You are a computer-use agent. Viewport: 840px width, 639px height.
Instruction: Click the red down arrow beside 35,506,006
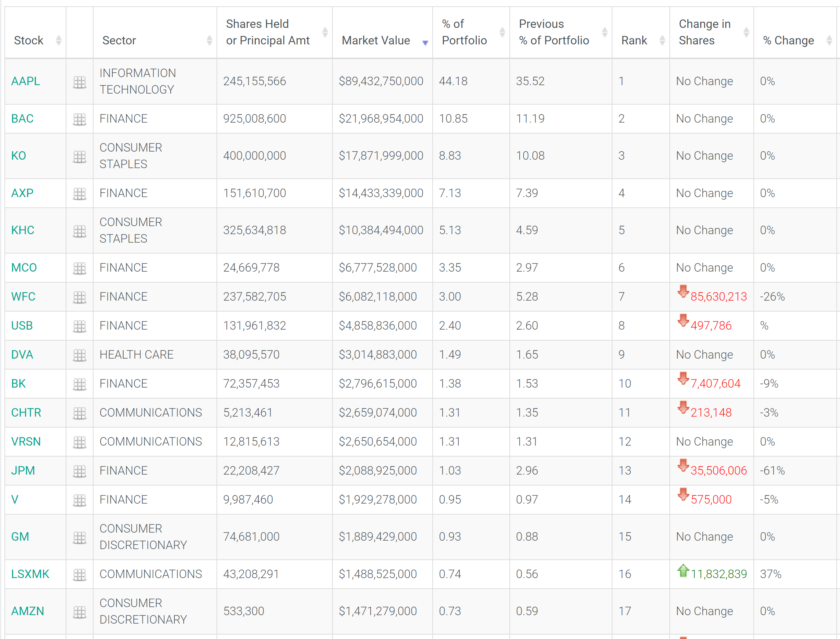point(683,466)
